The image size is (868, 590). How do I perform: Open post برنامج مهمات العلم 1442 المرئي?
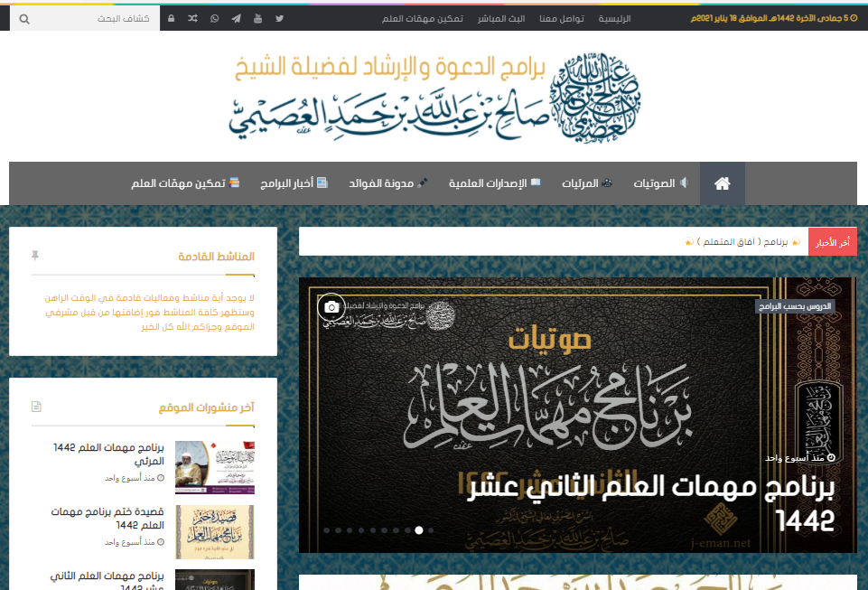[x=108, y=454]
